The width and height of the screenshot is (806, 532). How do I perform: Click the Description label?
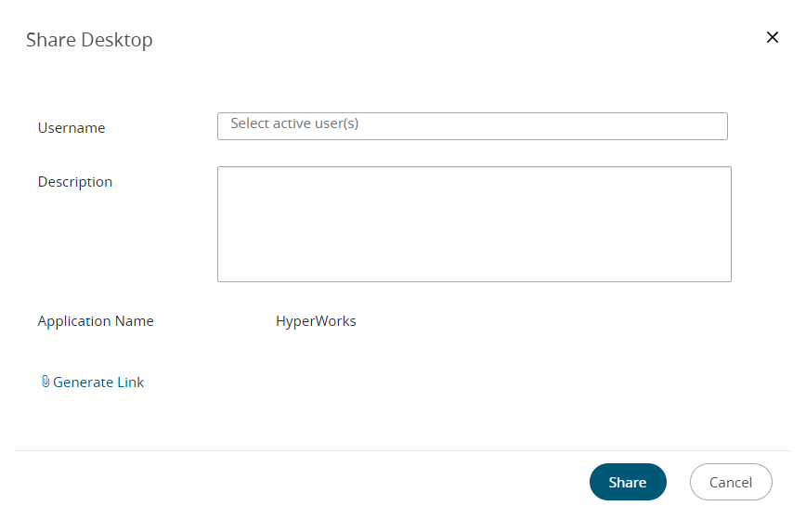pyautogui.click(x=75, y=182)
